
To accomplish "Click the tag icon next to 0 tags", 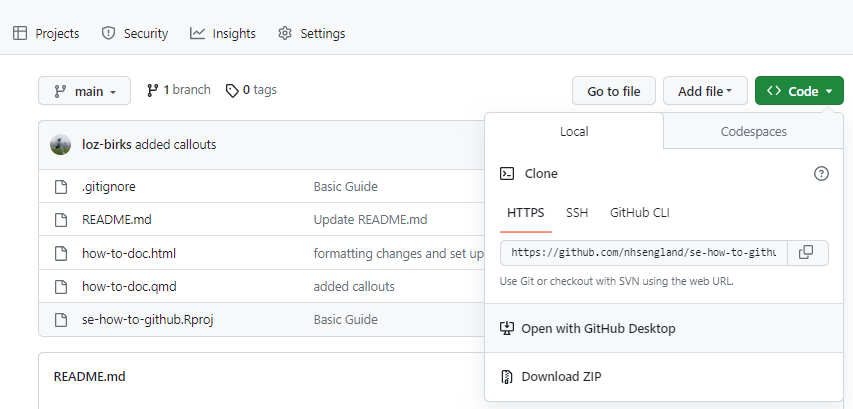I will pos(232,90).
